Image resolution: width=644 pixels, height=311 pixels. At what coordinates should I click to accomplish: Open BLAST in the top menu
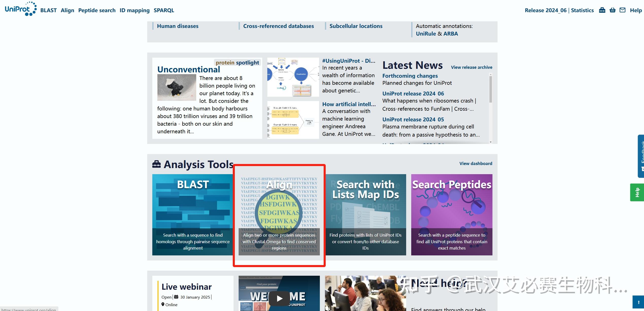[x=48, y=10]
